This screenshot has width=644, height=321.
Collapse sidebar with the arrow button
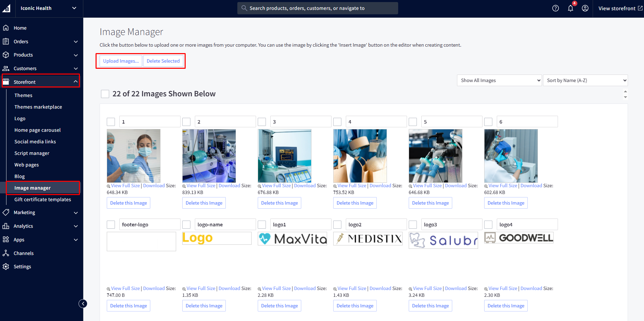(83, 304)
